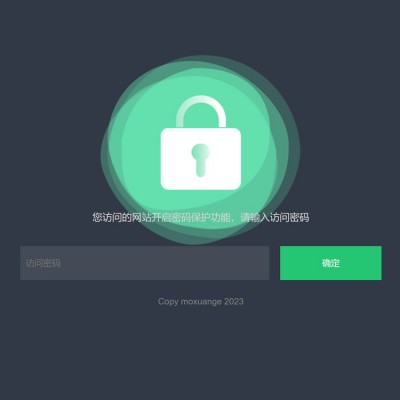The image size is (400, 400).
Task: Click the 请输入访问密码 prompt text
Action: click(275, 218)
